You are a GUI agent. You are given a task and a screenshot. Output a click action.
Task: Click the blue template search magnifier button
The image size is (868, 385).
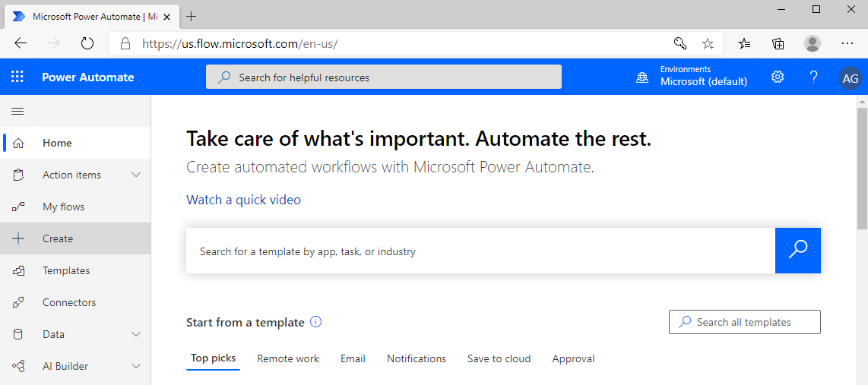(798, 250)
